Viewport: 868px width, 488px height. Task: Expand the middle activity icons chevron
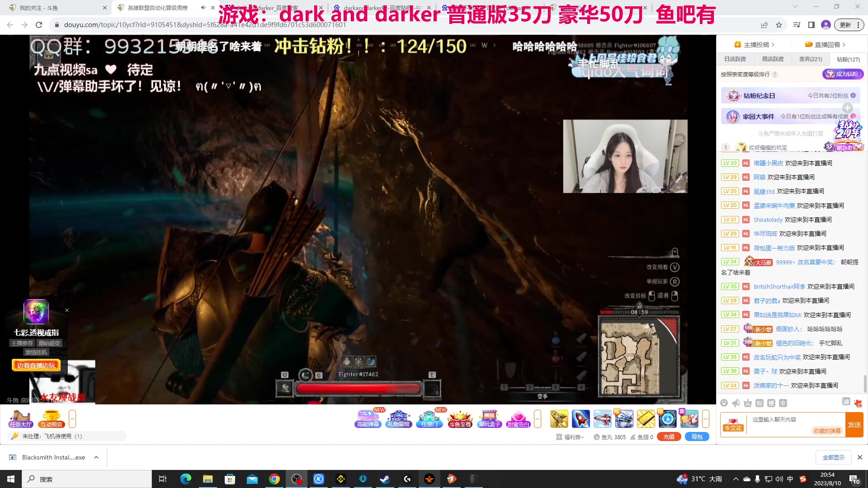tap(538, 418)
